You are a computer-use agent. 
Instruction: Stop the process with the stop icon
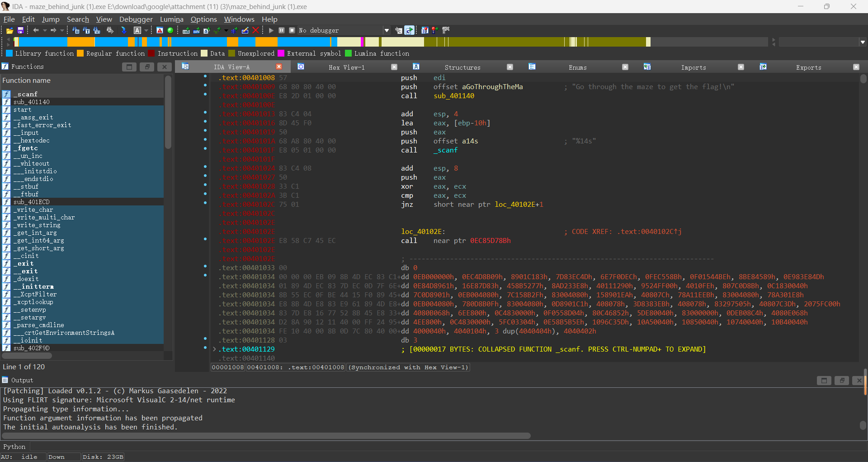click(292, 30)
